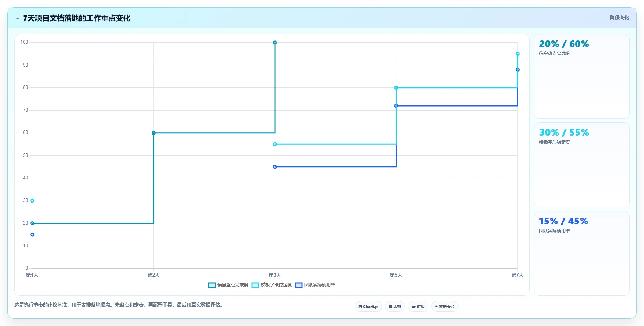
Task: Click the y-axis label 50
Action: (x=25, y=155)
